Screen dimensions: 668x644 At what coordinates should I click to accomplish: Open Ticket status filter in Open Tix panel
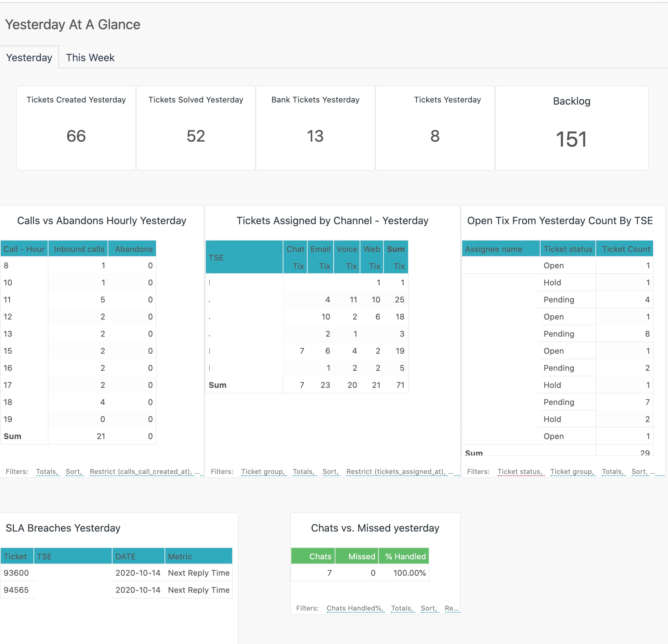coord(521,471)
